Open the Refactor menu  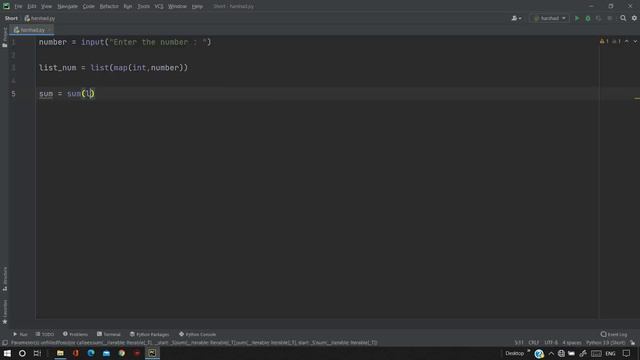pos(109,7)
